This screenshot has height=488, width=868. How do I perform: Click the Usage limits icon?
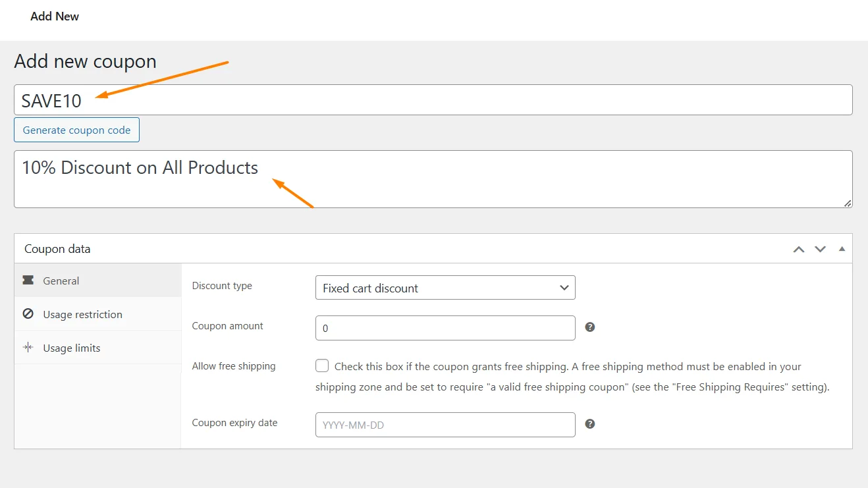click(28, 347)
